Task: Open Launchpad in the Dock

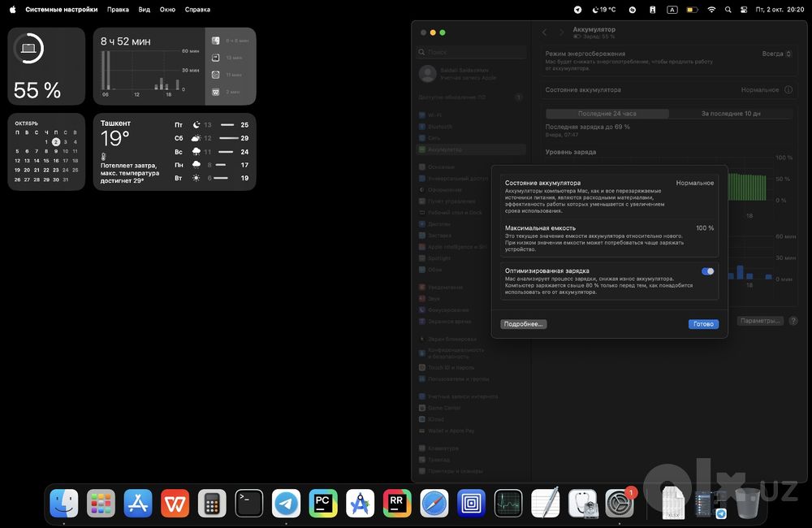Action: [x=101, y=503]
